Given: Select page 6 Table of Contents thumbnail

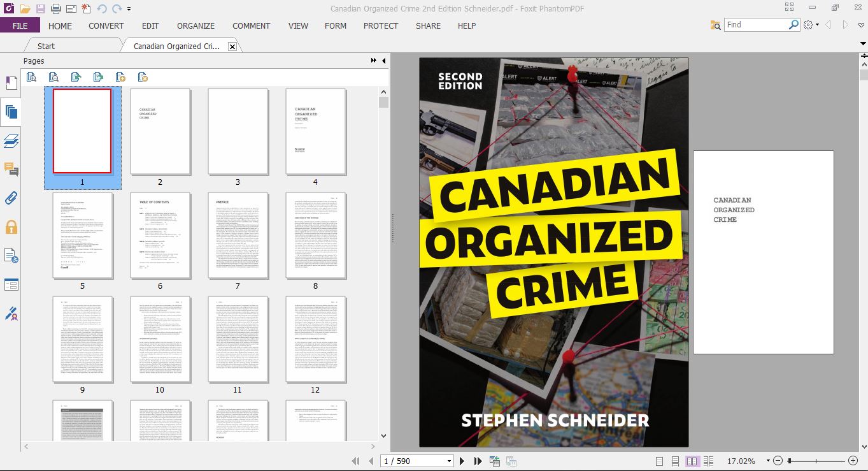Looking at the screenshot, I should click(x=160, y=235).
